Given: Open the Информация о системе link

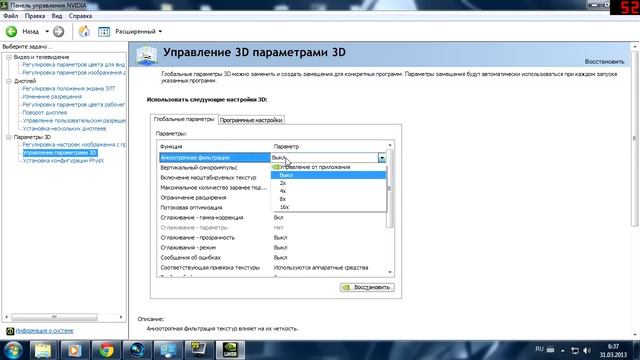Looking at the screenshot, I should click(44, 331).
